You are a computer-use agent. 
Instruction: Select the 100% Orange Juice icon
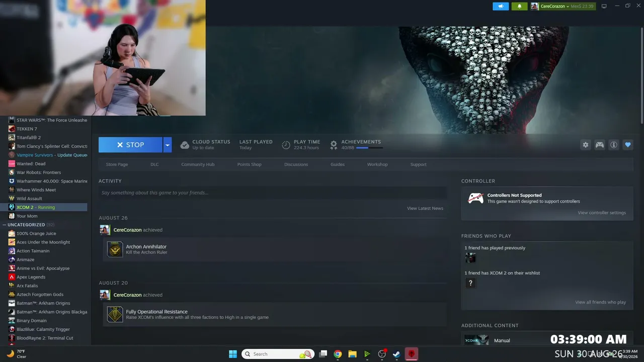12,233
